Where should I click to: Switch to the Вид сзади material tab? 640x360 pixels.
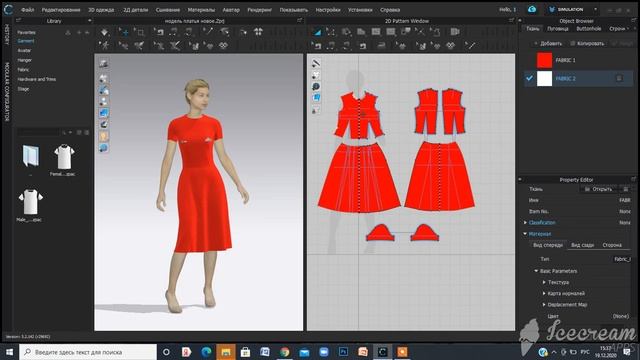[582, 245]
